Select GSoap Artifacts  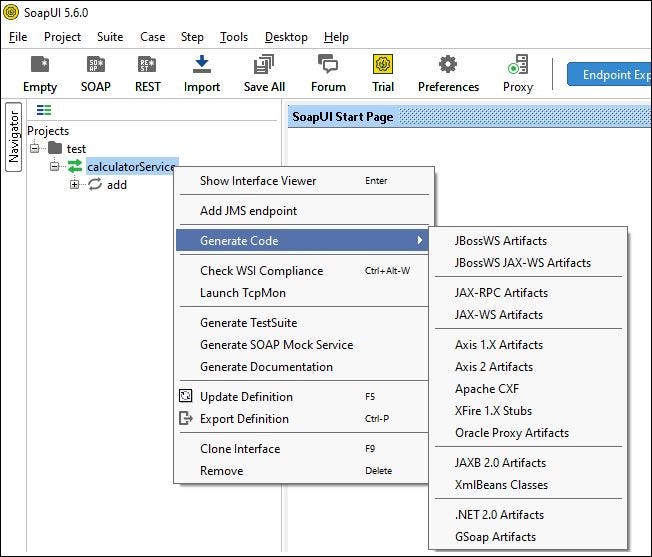tap(528, 537)
